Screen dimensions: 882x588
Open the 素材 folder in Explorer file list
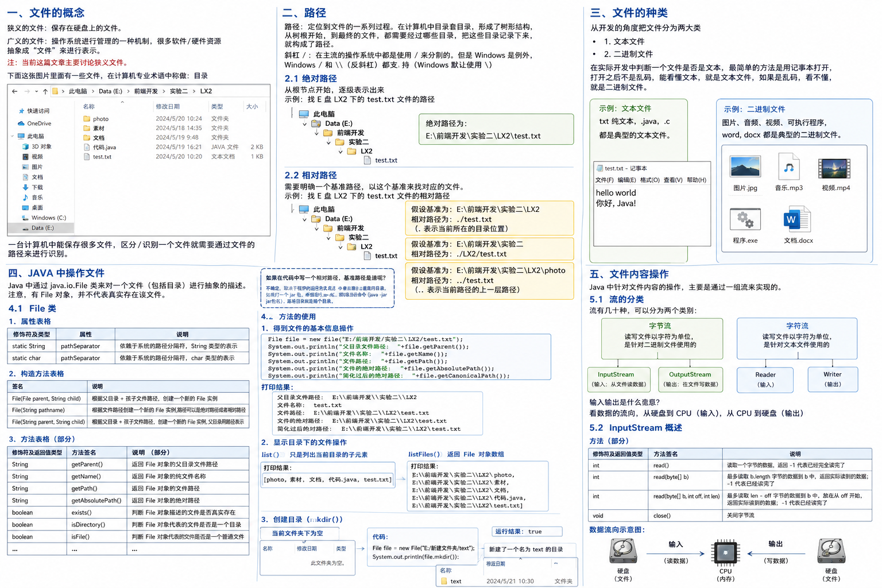pos(94,128)
